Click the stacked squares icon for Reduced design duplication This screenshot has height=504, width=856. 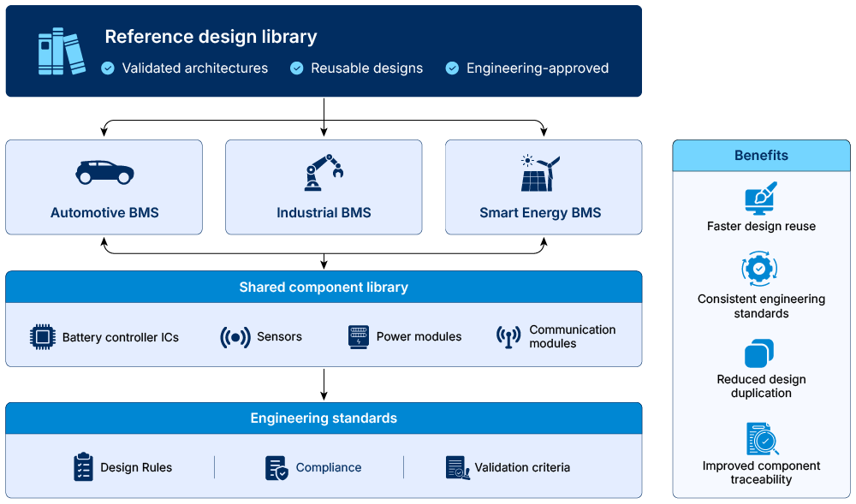(x=759, y=353)
